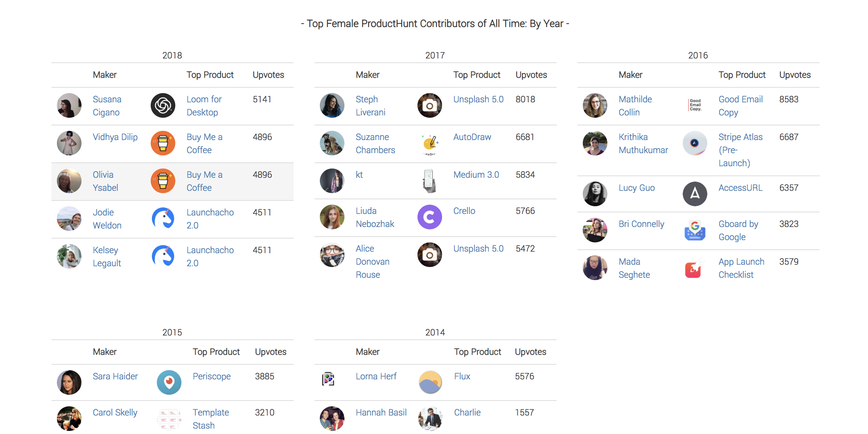Viewport: 868px width, 434px height.
Task: Open the Stripe Atlas (Pre-Launch) link
Action: tap(741, 150)
